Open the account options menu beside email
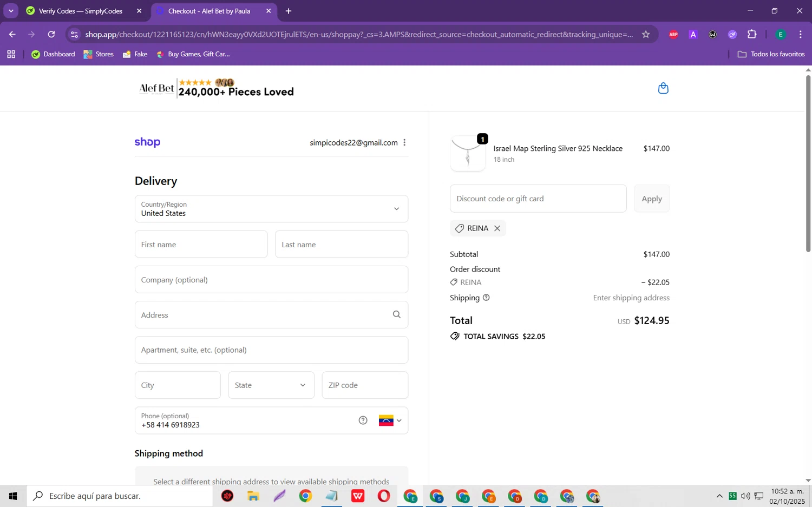Viewport: 812px width, 507px height. [x=404, y=142]
